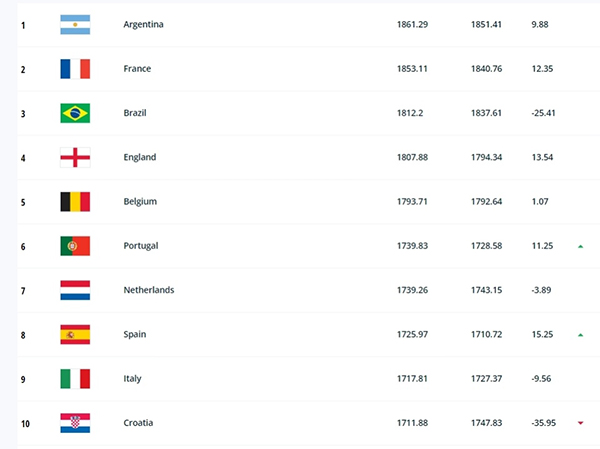Click the Brazil flag icon
600x449 pixels.
pos(75,113)
